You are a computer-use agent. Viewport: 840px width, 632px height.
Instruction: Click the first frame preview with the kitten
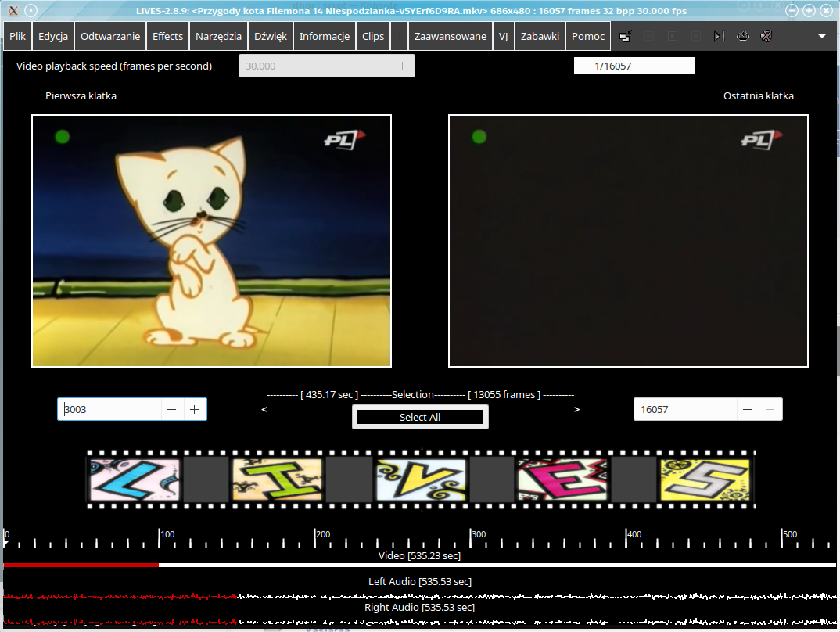[x=212, y=241]
